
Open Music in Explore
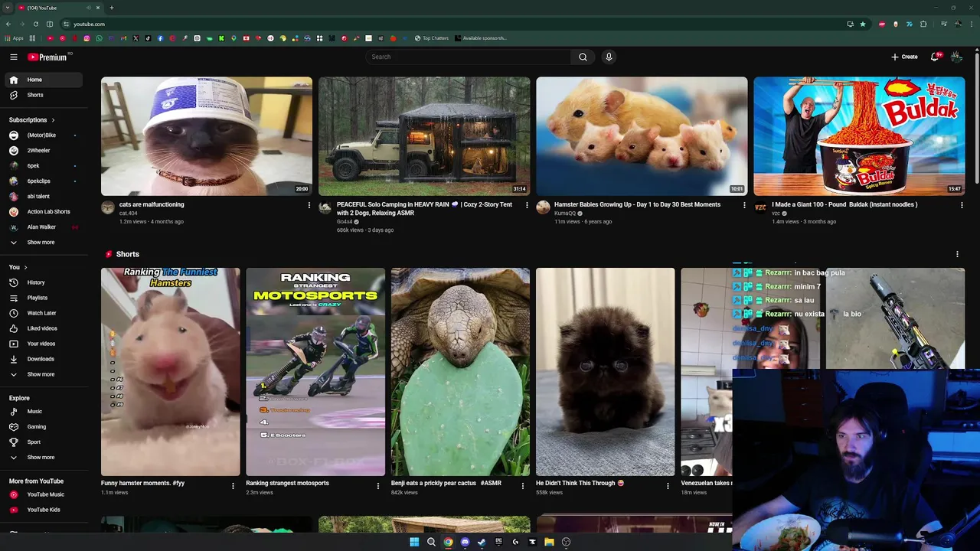click(x=43, y=412)
